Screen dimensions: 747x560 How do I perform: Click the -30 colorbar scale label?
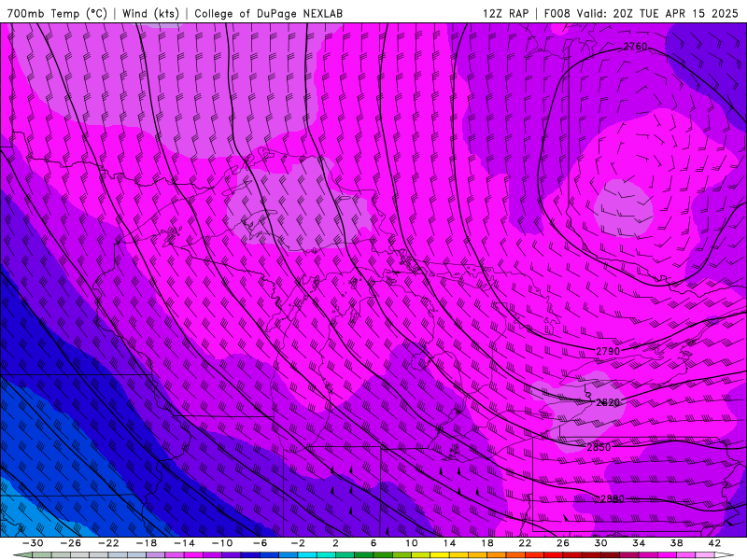[33, 543]
